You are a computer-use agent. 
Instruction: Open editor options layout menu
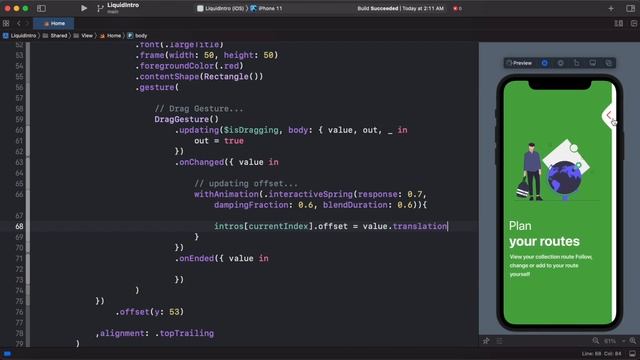(x=619, y=24)
